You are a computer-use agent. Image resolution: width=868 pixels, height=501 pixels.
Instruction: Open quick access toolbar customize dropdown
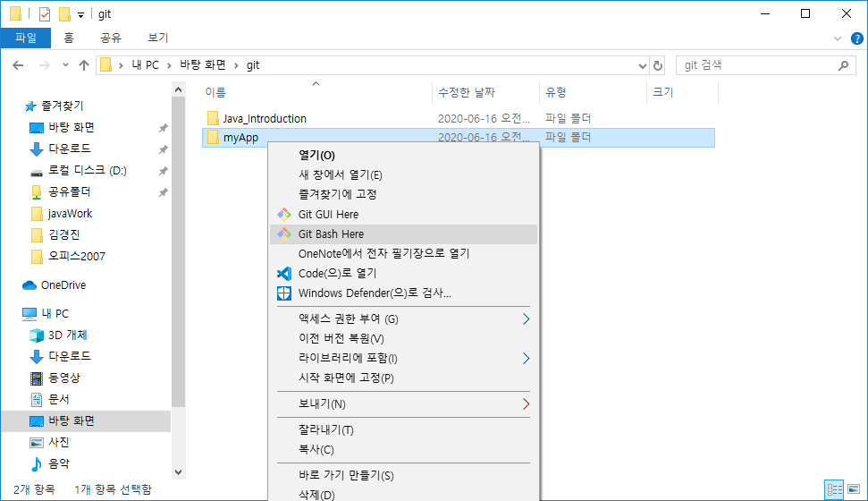[80, 15]
